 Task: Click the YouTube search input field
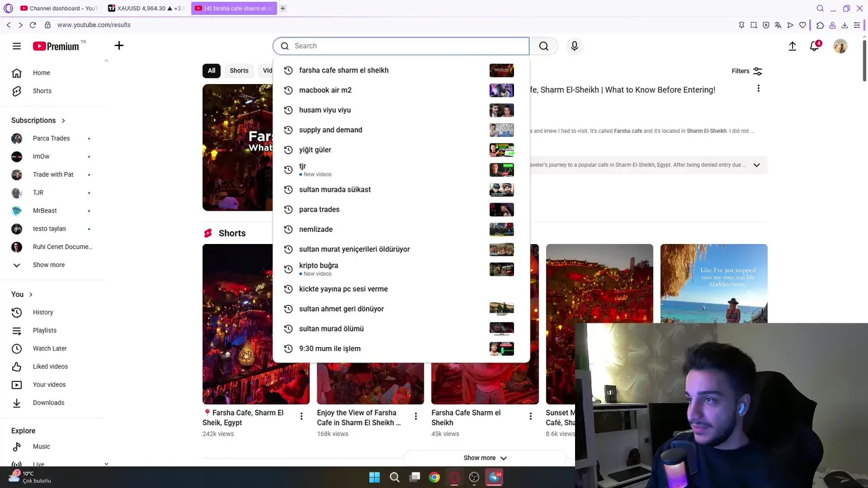point(401,46)
